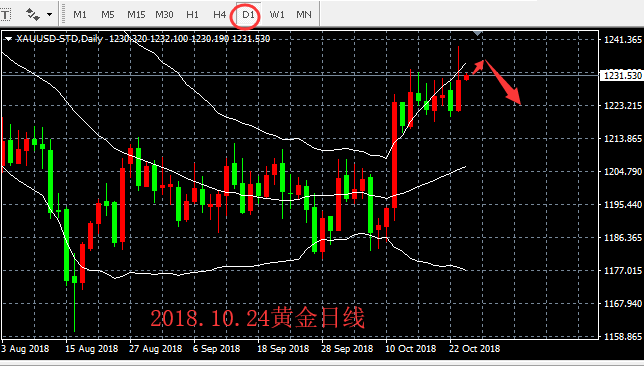Change to W1 weekly timeframe

click(277, 15)
